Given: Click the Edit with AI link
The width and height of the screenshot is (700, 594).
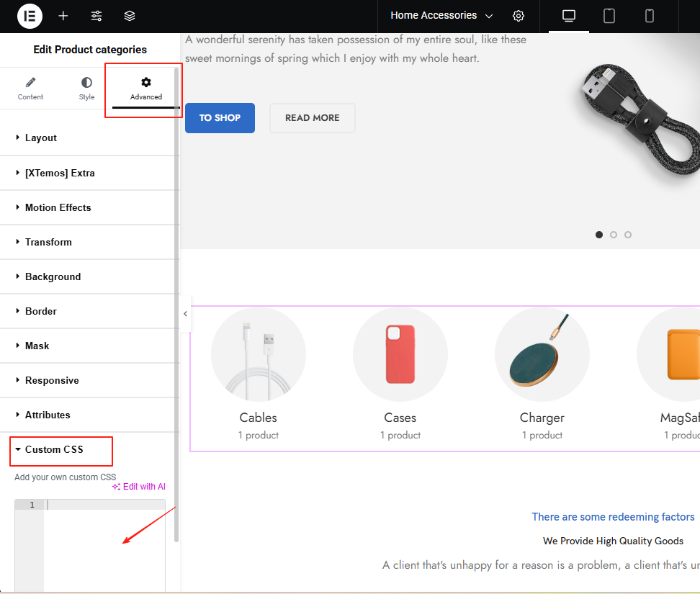Looking at the screenshot, I should [139, 487].
